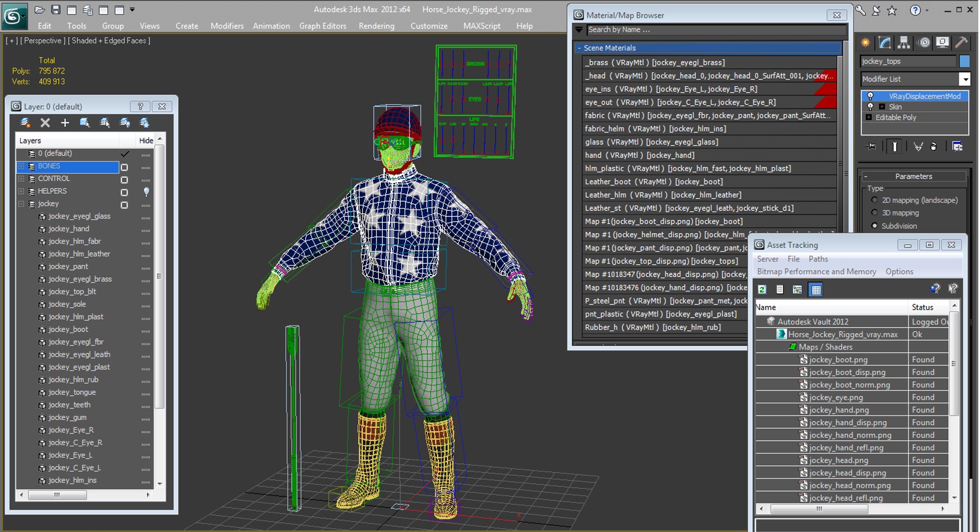This screenshot has height=532, width=980.
Task: Toggle Show End Result icon
Action: pyautogui.click(x=895, y=147)
